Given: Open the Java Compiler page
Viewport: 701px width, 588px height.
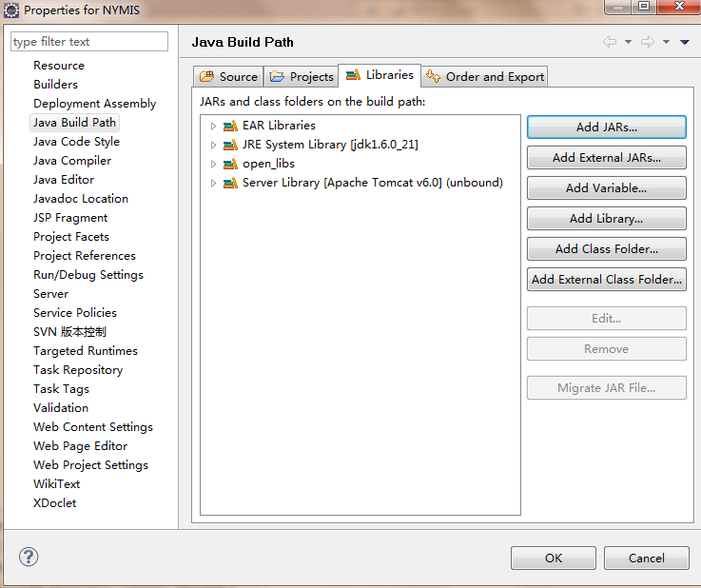Looking at the screenshot, I should coord(72,161).
